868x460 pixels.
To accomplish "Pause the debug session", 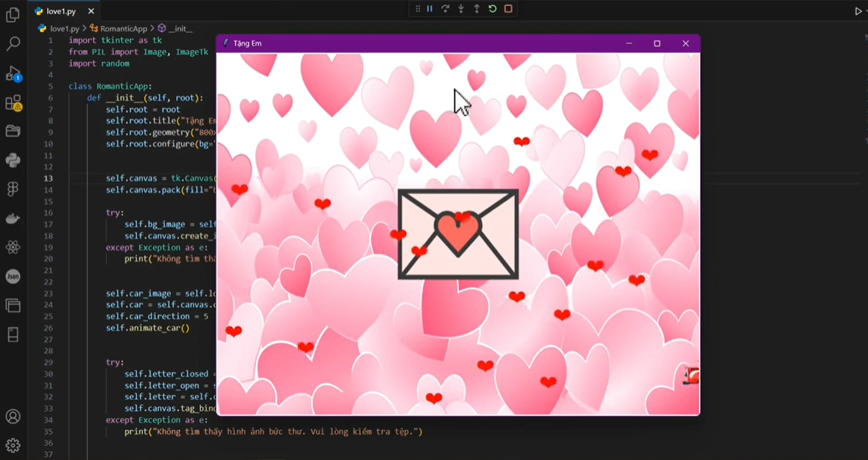I will [x=430, y=9].
